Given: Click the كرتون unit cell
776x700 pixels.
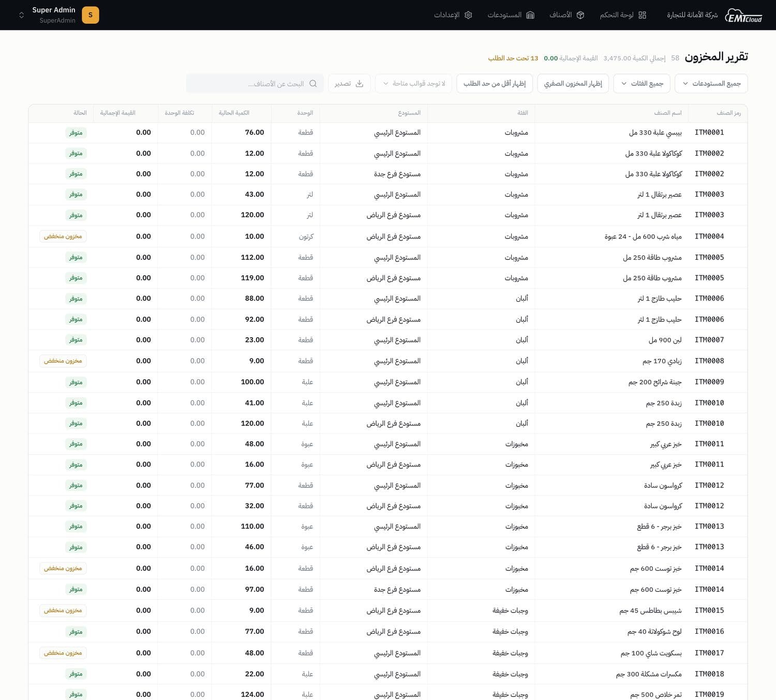Looking at the screenshot, I should pos(306,236).
